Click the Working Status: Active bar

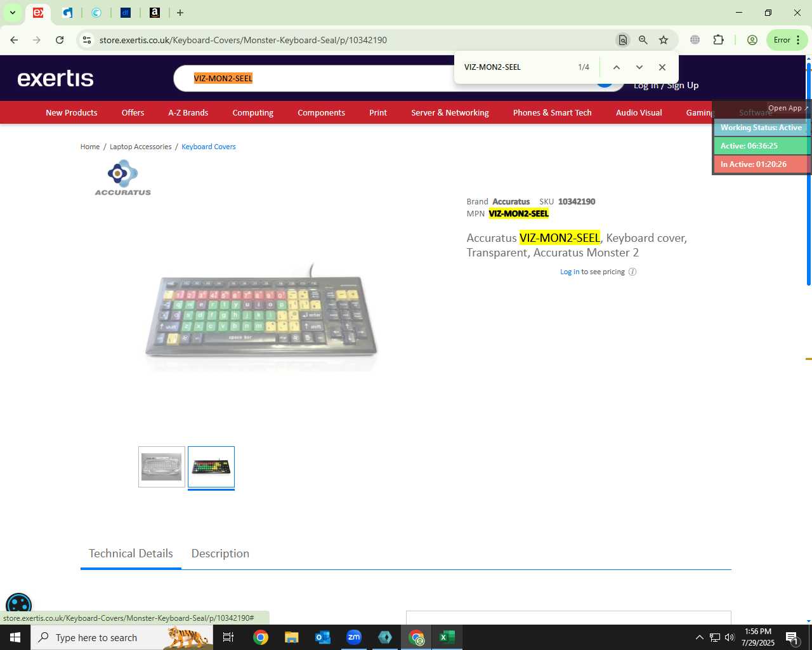pos(761,128)
